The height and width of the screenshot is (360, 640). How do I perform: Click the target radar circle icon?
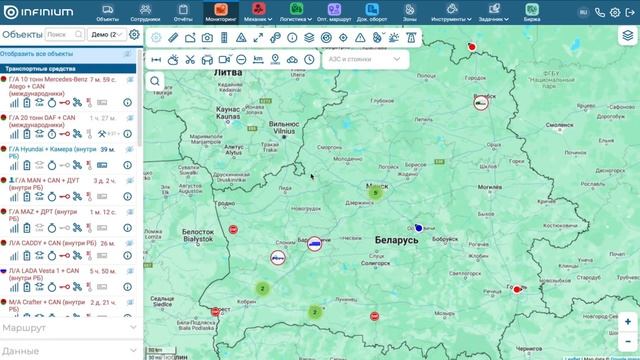point(326,38)
